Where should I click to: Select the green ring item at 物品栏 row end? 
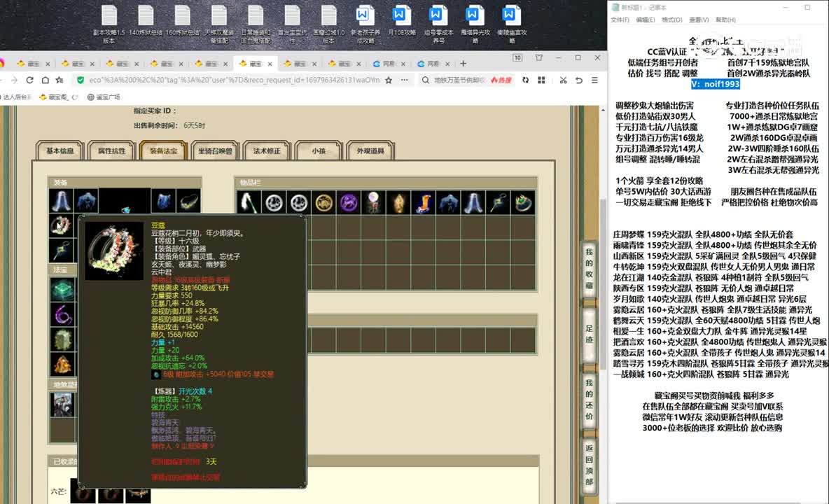click(523, 202)
